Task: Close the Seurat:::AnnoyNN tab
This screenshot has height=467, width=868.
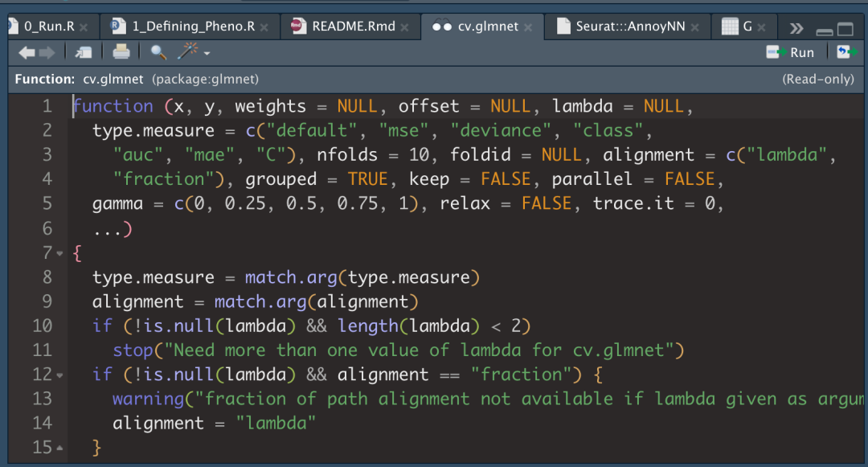Action: (x=694, y=27)
